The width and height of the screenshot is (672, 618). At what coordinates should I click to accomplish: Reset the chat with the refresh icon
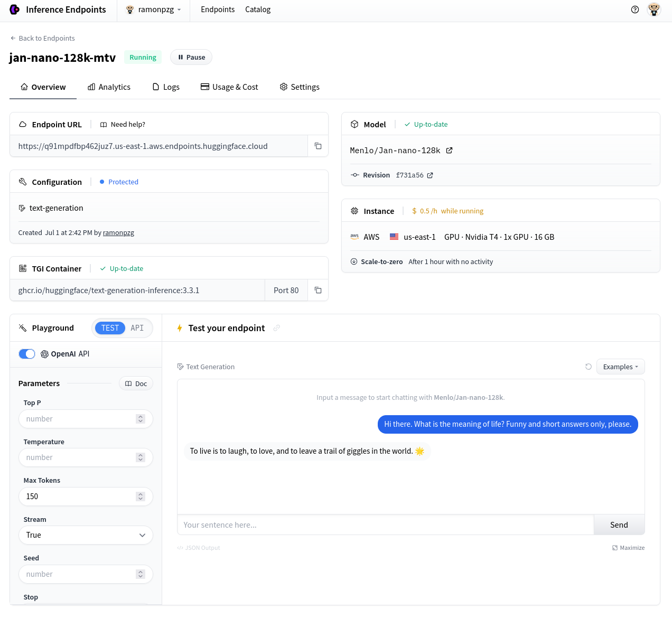click(589, 367)
